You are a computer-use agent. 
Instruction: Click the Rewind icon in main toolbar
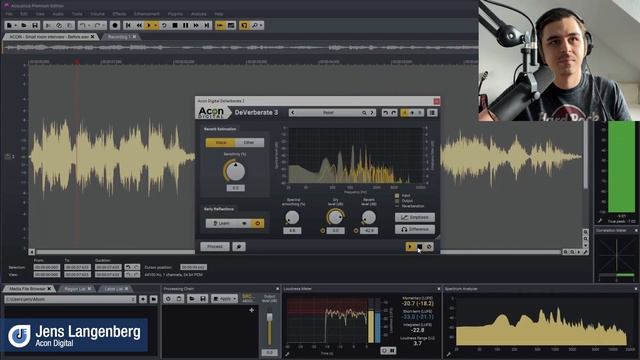139,25
